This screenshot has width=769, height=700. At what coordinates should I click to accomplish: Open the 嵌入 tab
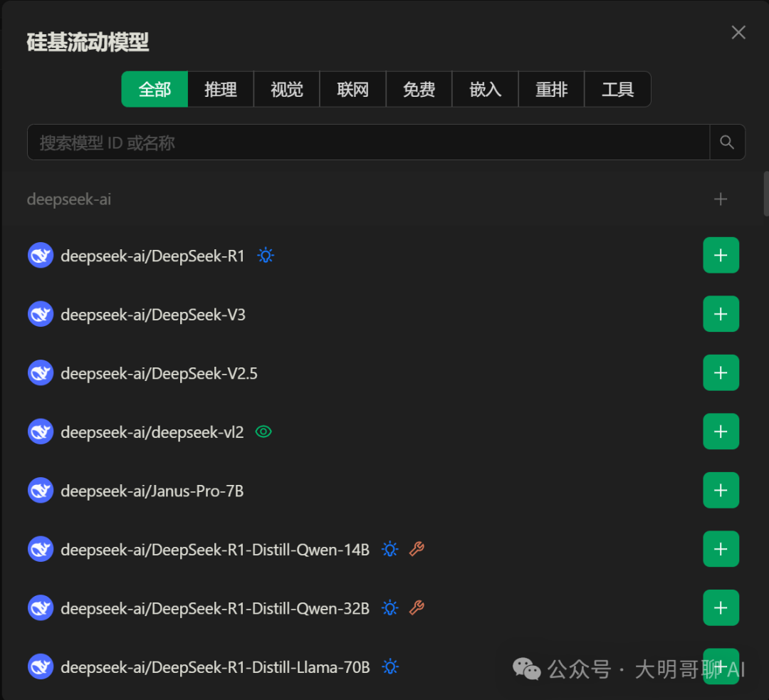click(485, 89)
